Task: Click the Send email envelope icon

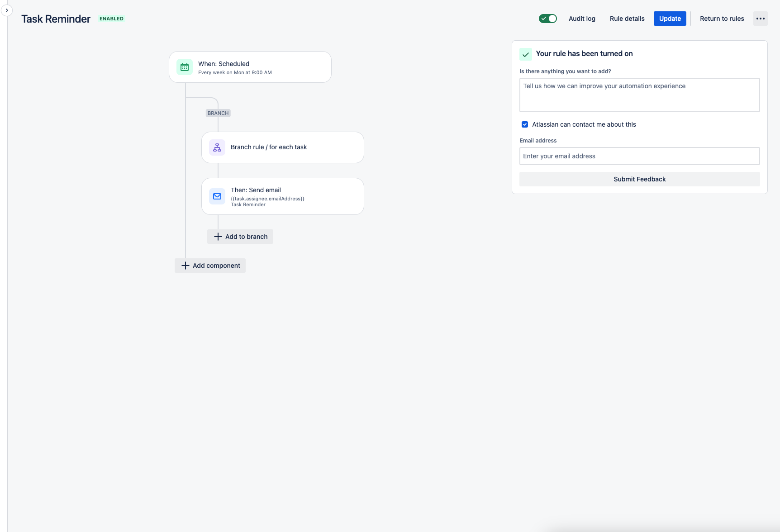Action: pos(217,196)
